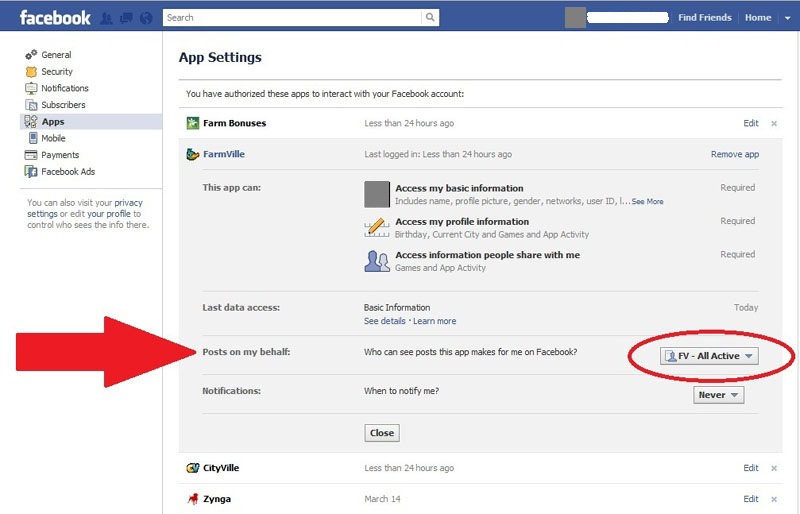Click the header profile picture thumbnail

pos(575,18)
